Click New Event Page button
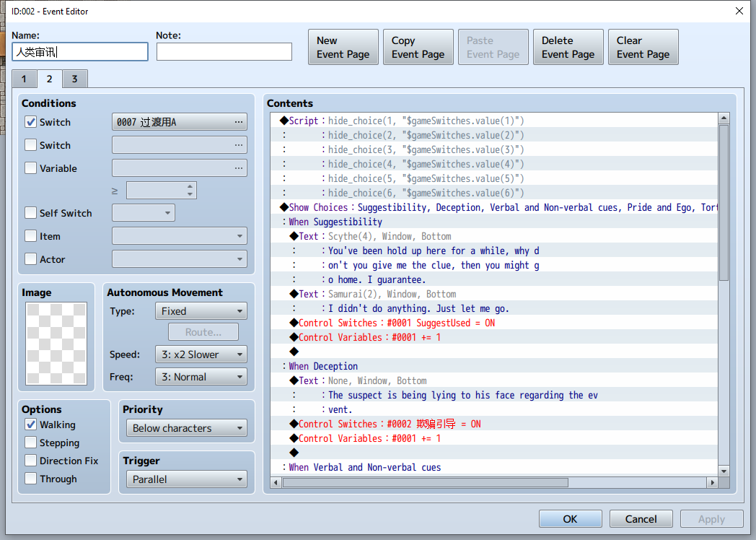 pyautogui.click(x=343, y=48)
